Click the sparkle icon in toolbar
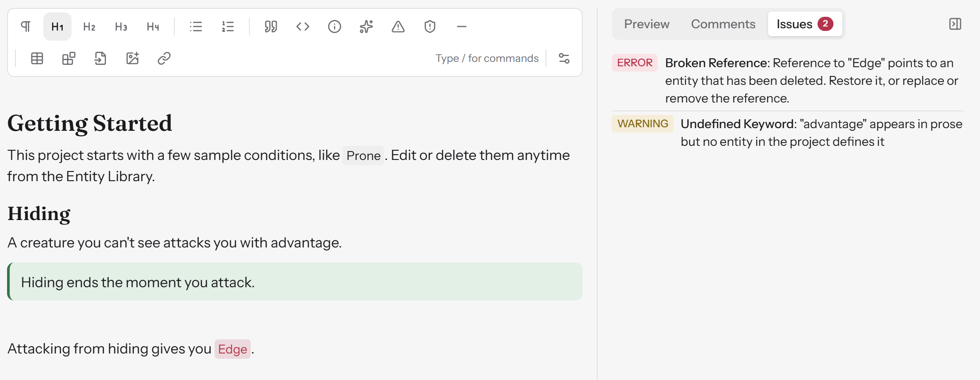The height and width of the screenshot is (380, 980). 366,27
